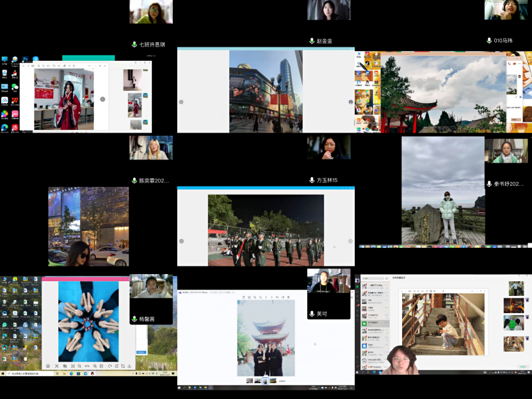The width and height of the screenshot is (532, 399).
Task: Click the microphone icon beside 芙可
Action: 312,314
